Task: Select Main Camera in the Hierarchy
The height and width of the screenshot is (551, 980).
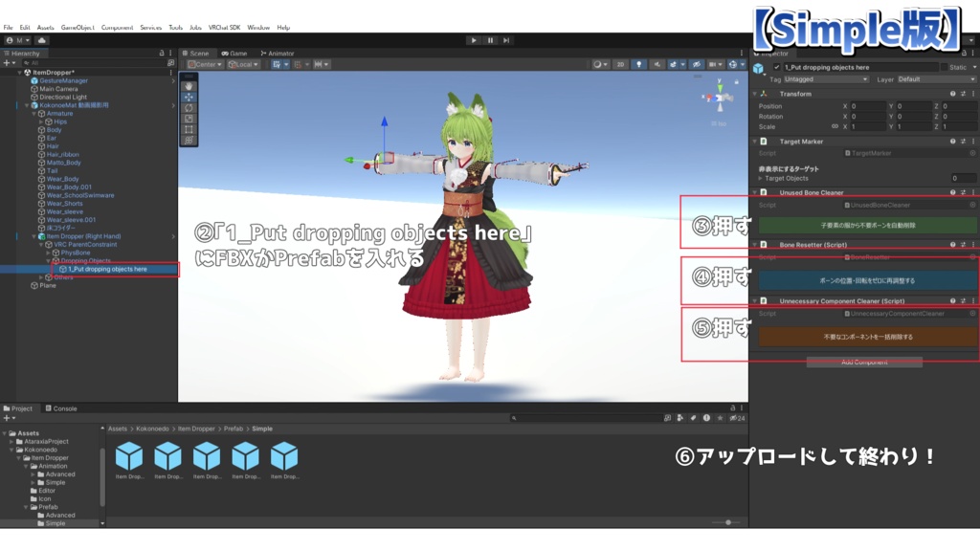Action: click(58, 89)
